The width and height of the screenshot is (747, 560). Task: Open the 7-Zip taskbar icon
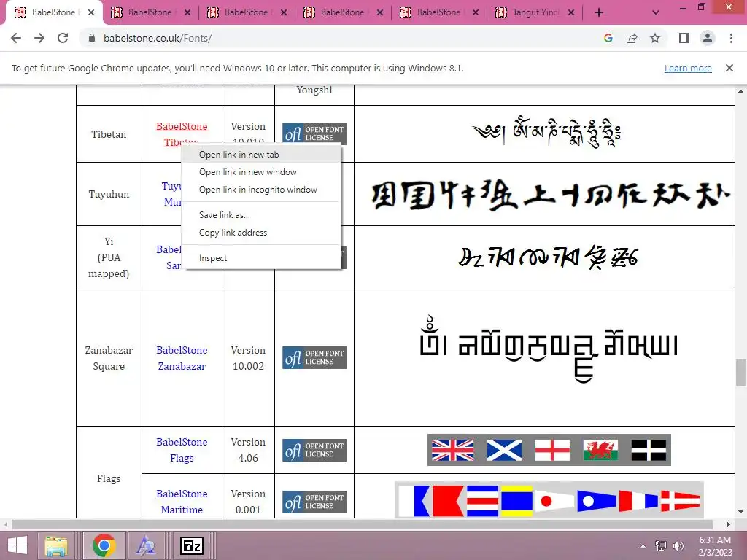click(192, 545)
